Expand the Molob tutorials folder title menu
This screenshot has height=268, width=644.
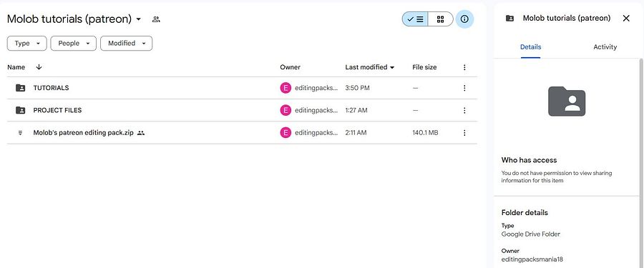coord(138,19)
